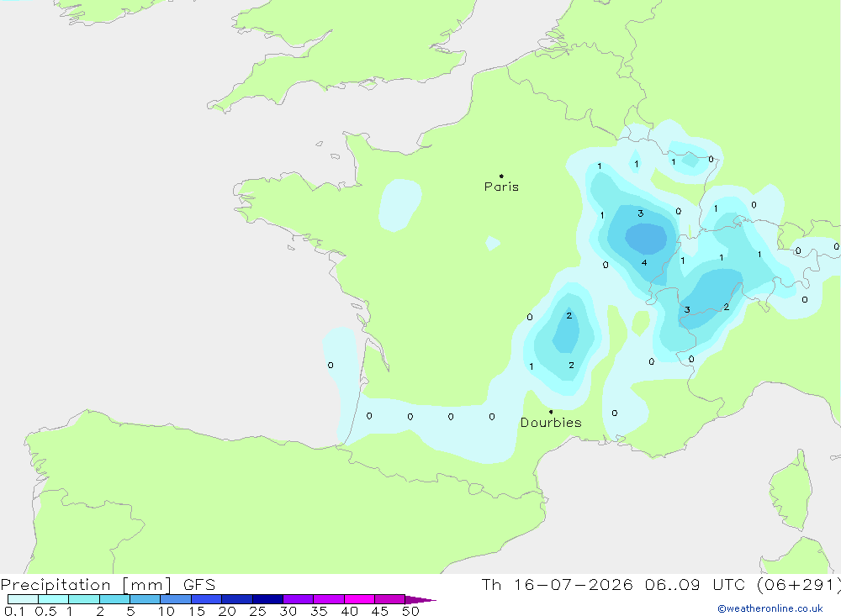The height and width of the screenshot is (616, 841).
Task: Click the island of Corsica
Action: [791, 491]
